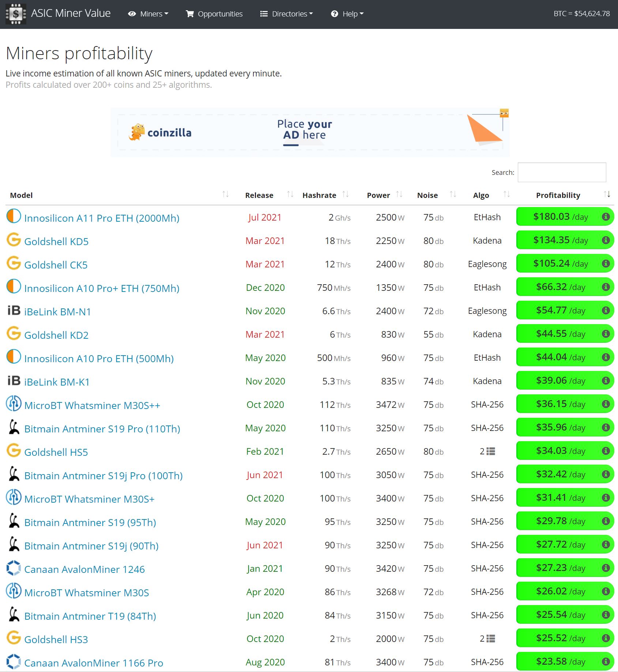Image resolution: width=618 pixels, height=672 pixels.
Task: Open Innosilicon A11 Pro ETH (2000Mh) page
Action: (x=102, y=218)
